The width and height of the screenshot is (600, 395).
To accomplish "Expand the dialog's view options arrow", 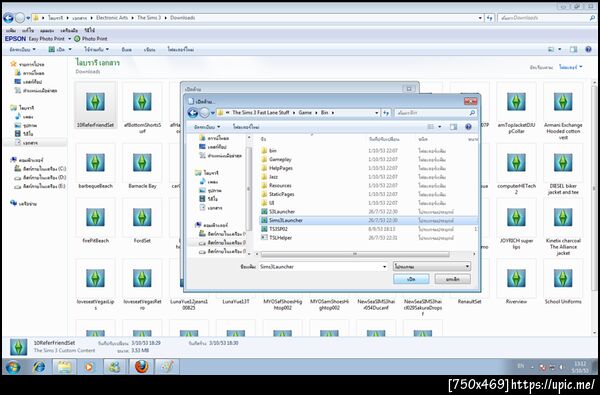I will pyautogui.click(x=439, y=127).
